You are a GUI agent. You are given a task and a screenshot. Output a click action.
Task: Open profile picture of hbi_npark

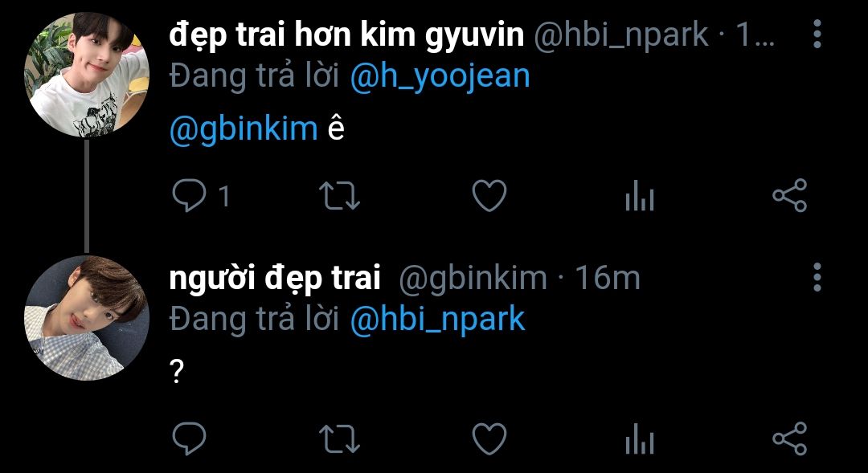(x=87, y=75)
